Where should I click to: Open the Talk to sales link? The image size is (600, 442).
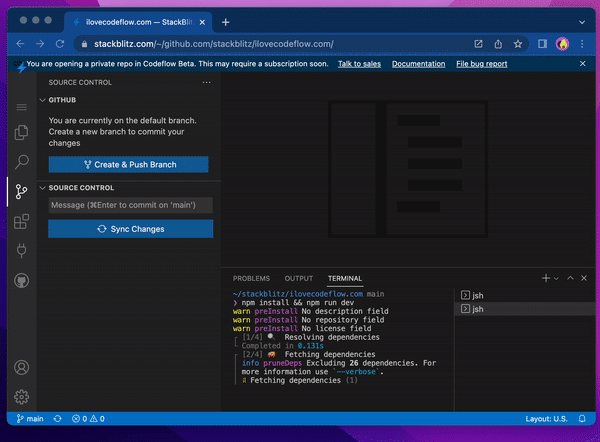(x=359, y=63)
